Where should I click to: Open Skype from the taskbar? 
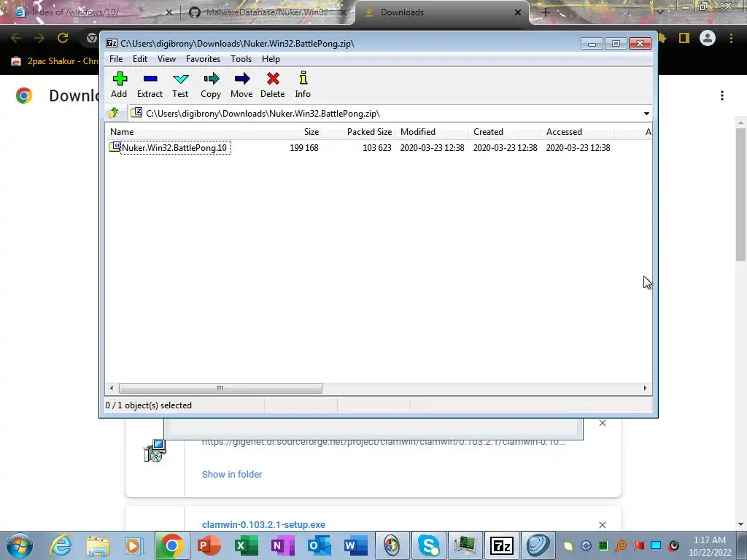coord(428,545)
